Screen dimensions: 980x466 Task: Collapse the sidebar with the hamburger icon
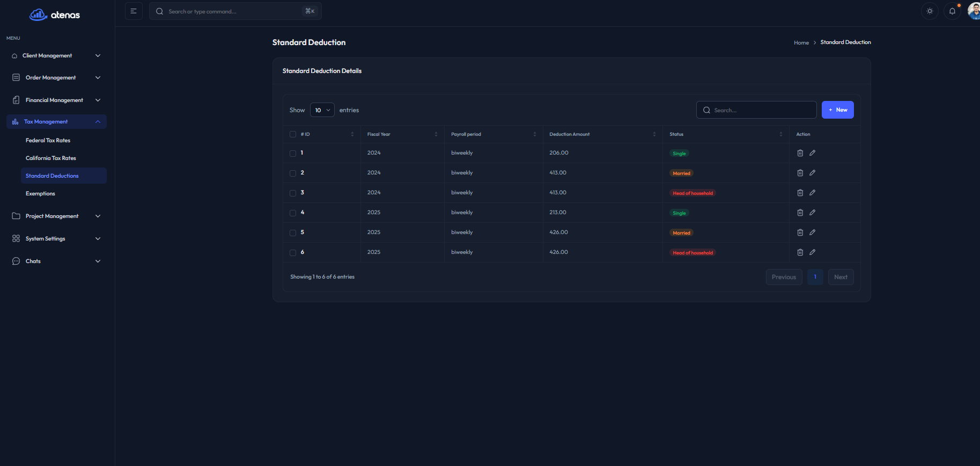pyautogui.click(x=134, y=11)
